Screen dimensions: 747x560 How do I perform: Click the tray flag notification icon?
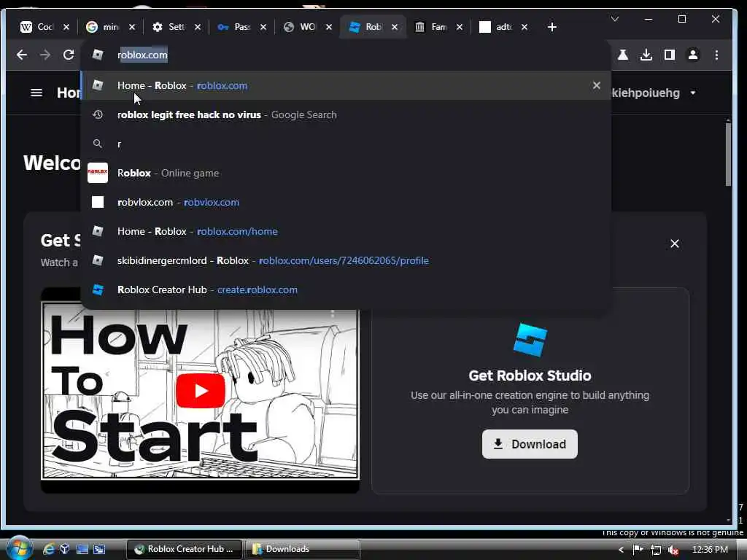coord(638,550)
